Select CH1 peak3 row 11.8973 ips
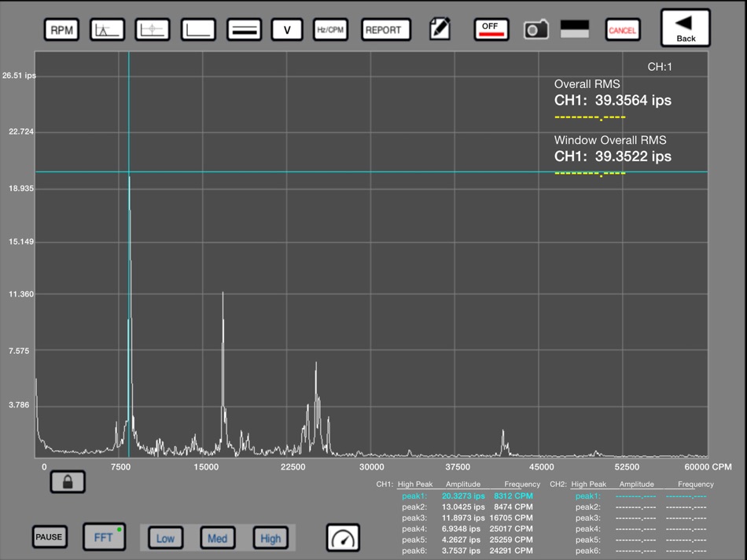747x560 pixels. tap(467, 518)
